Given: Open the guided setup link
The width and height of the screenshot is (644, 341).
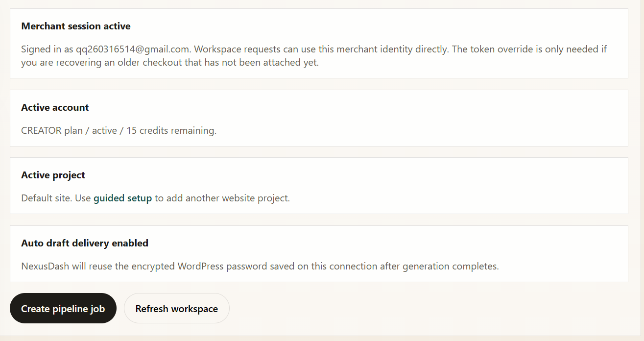Looking at the screenshot, I should 122,198.
